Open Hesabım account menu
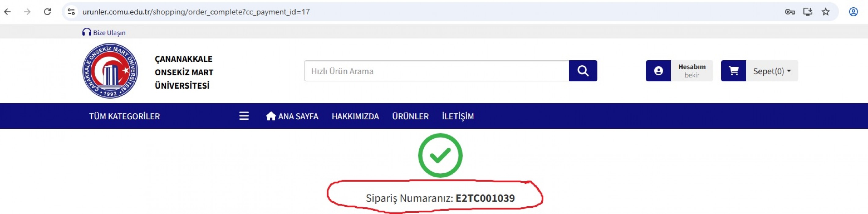The height and width of the screenshot is (214, 868). pos(691,71)
